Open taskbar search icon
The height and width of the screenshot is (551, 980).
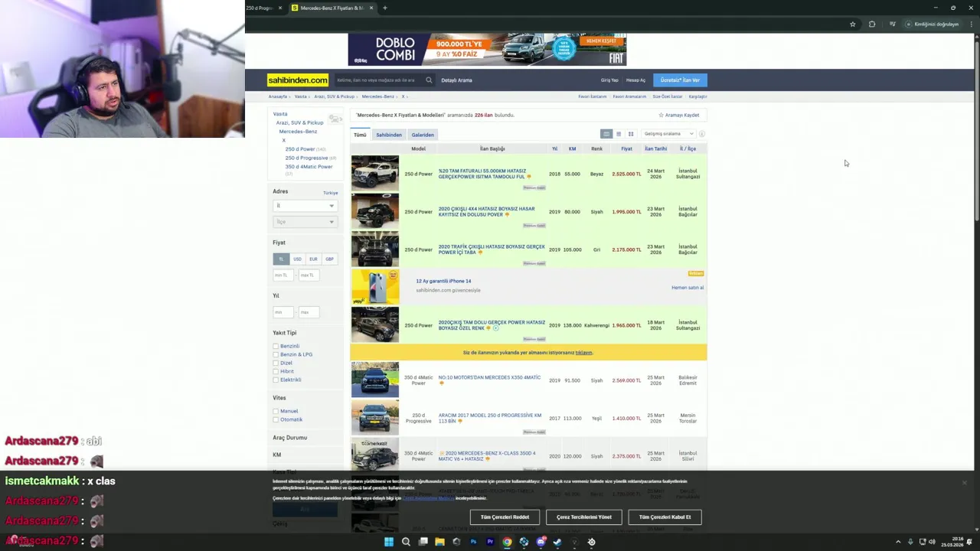[x=406, y=542]
